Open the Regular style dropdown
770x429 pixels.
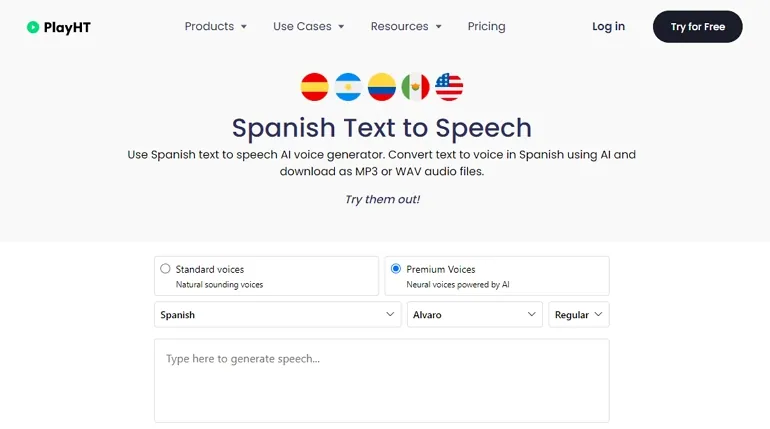click(578, 314)
